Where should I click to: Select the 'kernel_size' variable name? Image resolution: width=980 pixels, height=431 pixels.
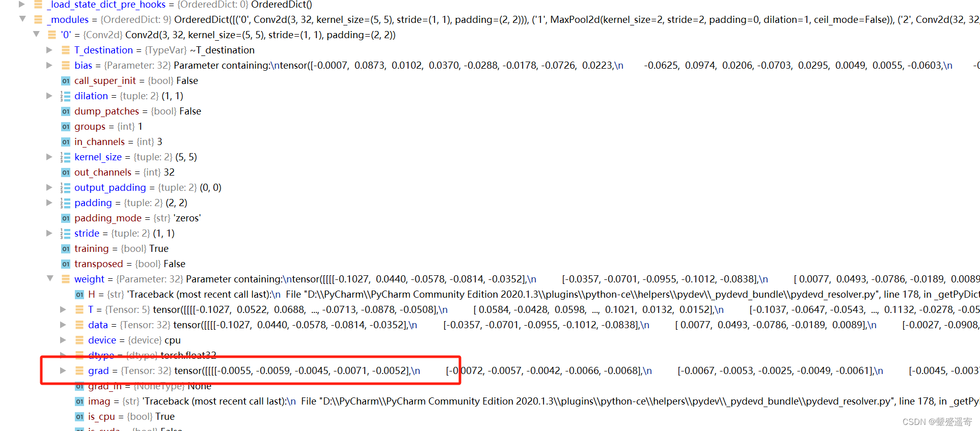tap(98, 157)
